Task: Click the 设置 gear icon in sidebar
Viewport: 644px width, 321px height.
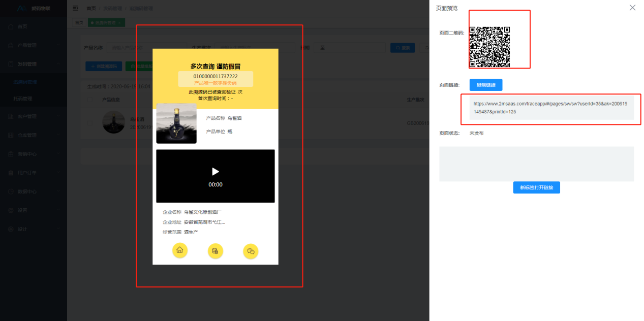Action: click(x=11, y=210)
